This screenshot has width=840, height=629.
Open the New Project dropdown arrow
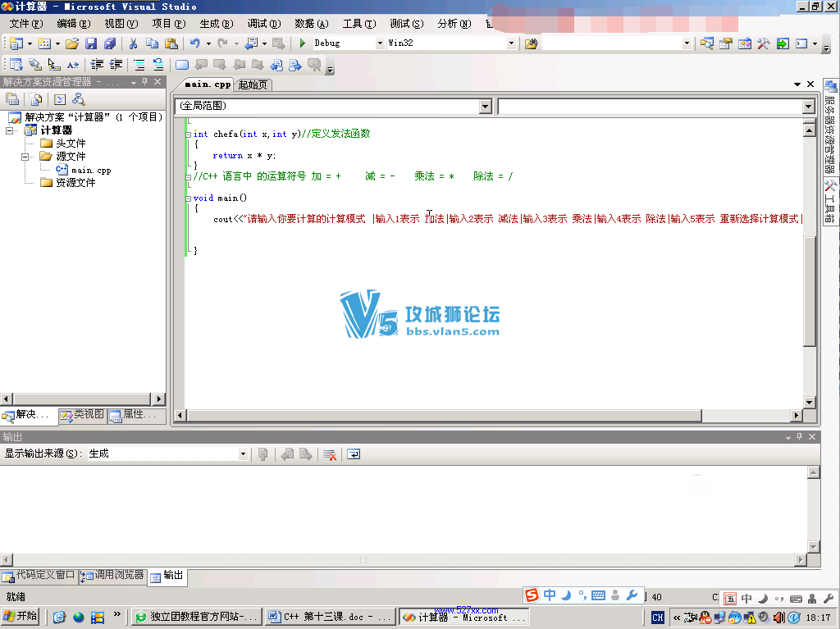(x=30, y=43)
